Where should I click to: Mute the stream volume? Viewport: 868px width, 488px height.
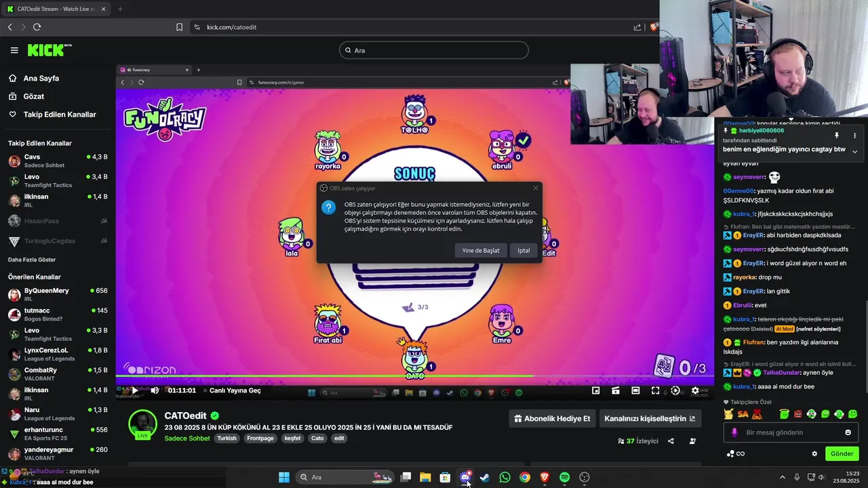tap(155, 390)
